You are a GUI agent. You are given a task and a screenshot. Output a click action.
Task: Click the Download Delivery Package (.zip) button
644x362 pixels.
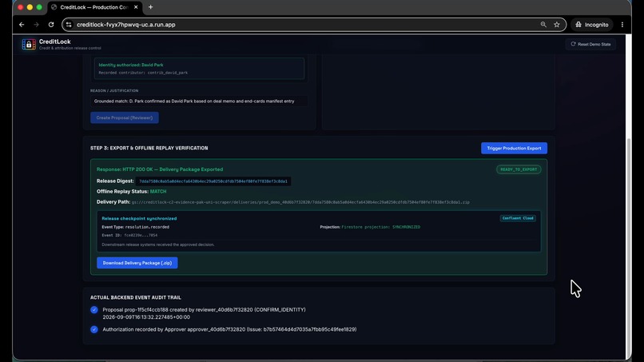[x=137, y=263]
